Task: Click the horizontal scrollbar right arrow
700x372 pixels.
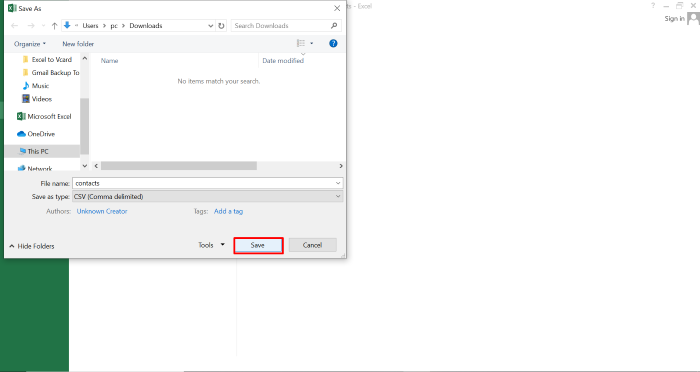Action: [x=341, y=166]
